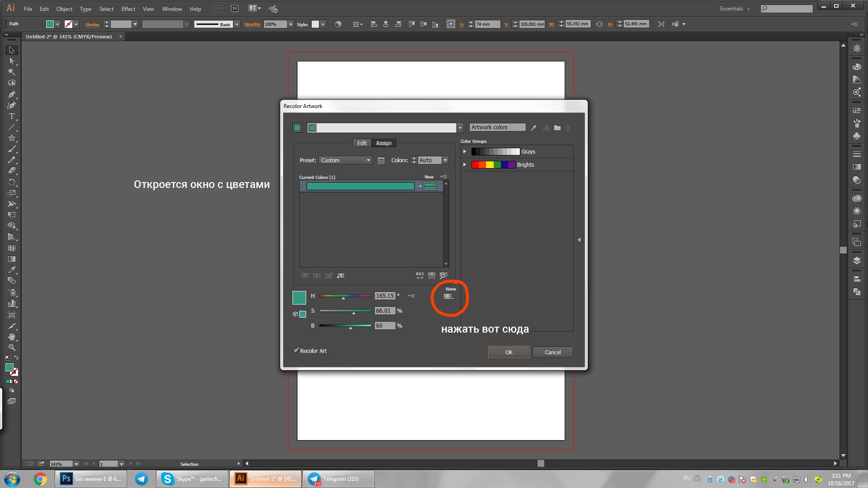The width and height of the screenshot is (868, 488).
Task: Open the Layers panel icon in dock
Action: tap(857, 261)
